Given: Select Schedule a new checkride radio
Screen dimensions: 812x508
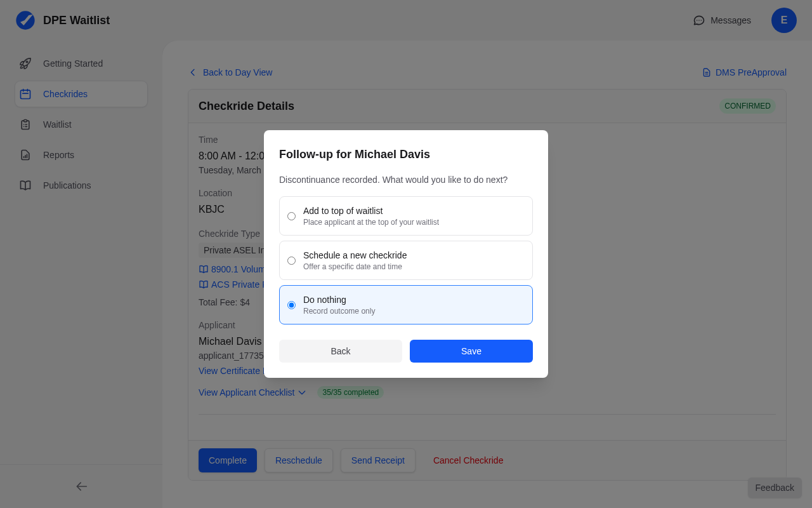Looking at the screenshot, I should pyautogui.click(x=292, y=260).
